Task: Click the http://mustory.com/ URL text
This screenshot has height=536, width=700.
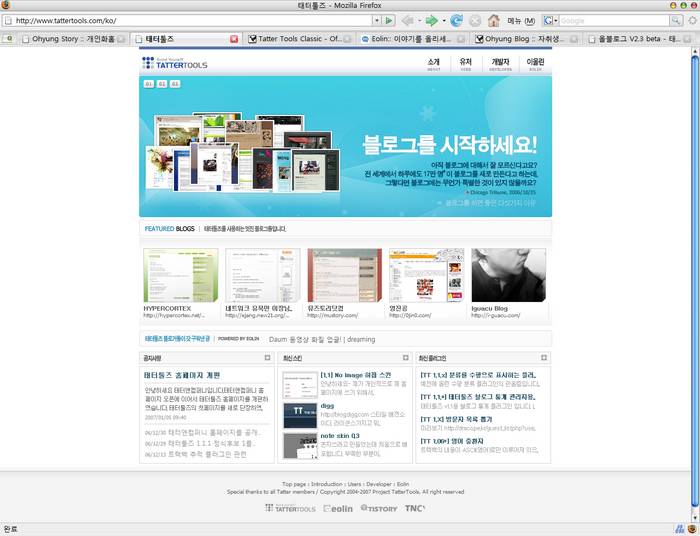Action: (x=333, y=316)
